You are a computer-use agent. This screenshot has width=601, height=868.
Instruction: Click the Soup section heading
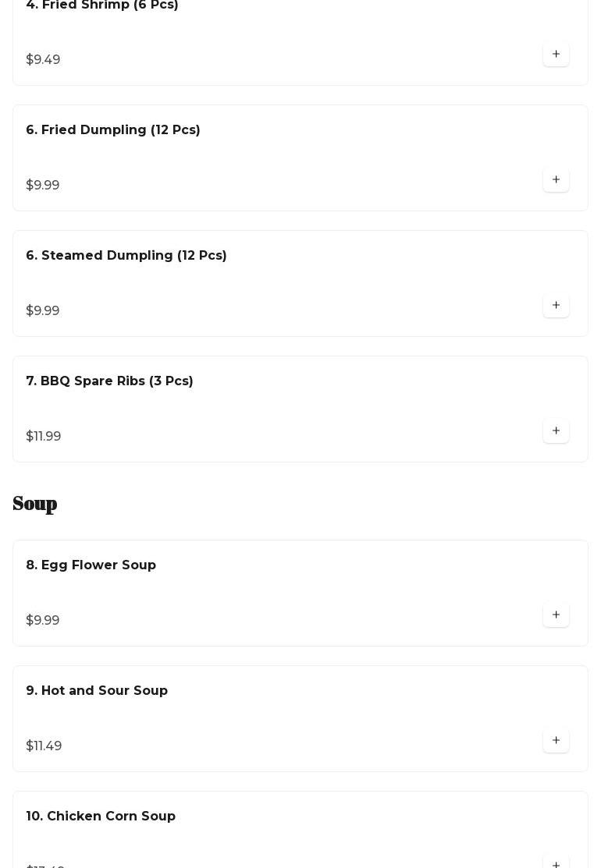click(x=35, y=504)
